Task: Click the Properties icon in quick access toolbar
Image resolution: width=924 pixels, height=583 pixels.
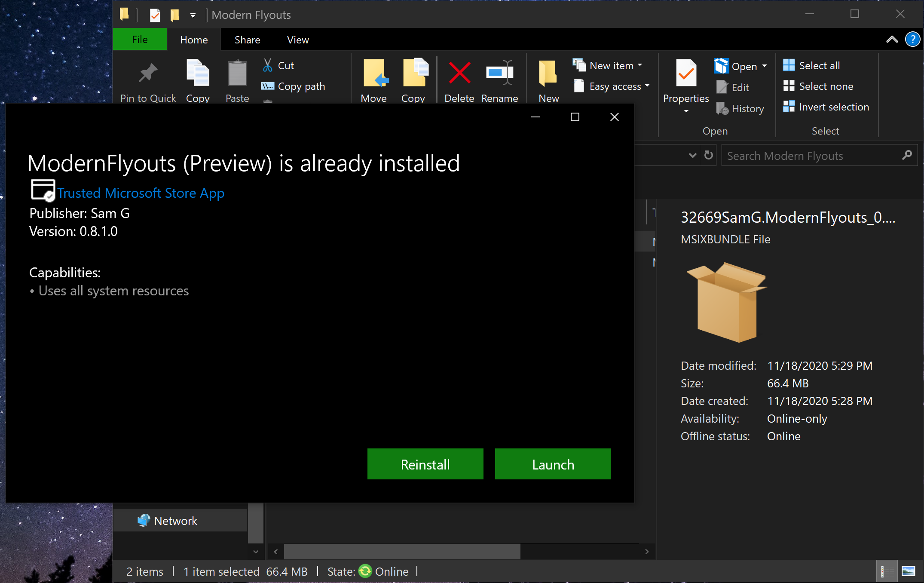Action: point(155,15)
